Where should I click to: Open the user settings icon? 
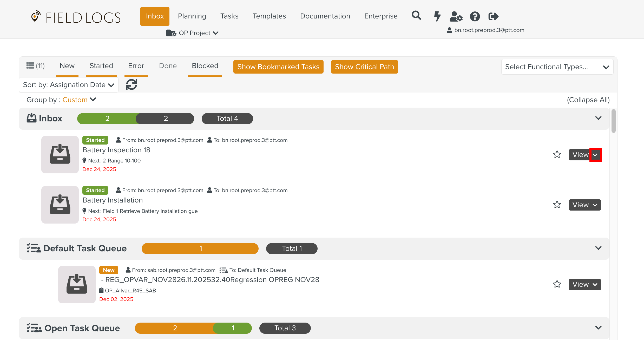(x=456, y=16)
